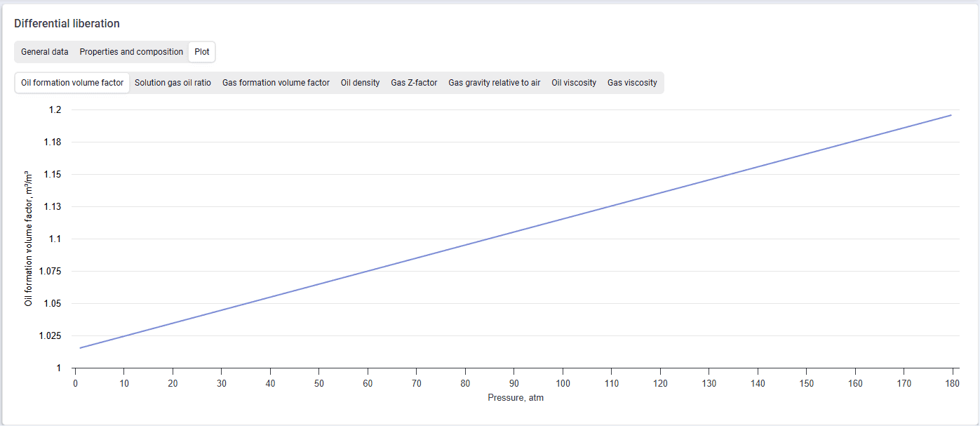Image resolution: width=980 pixels, height=426 pixels.
Task: Show Gas formation volume factor plot
Action: tap(276, 83)
